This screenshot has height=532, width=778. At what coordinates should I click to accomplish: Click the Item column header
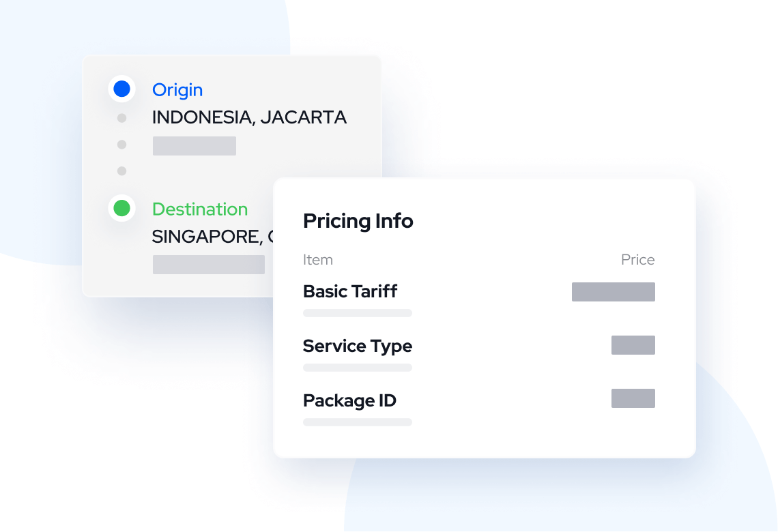click(x=317, y=260)
